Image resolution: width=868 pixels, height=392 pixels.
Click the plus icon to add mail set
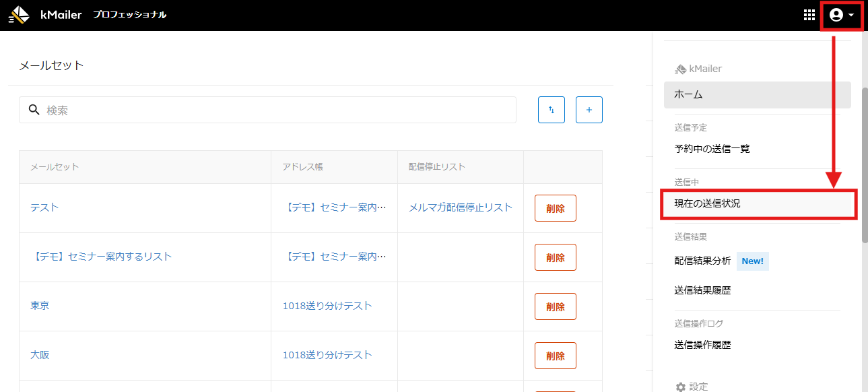click(589, 110)
